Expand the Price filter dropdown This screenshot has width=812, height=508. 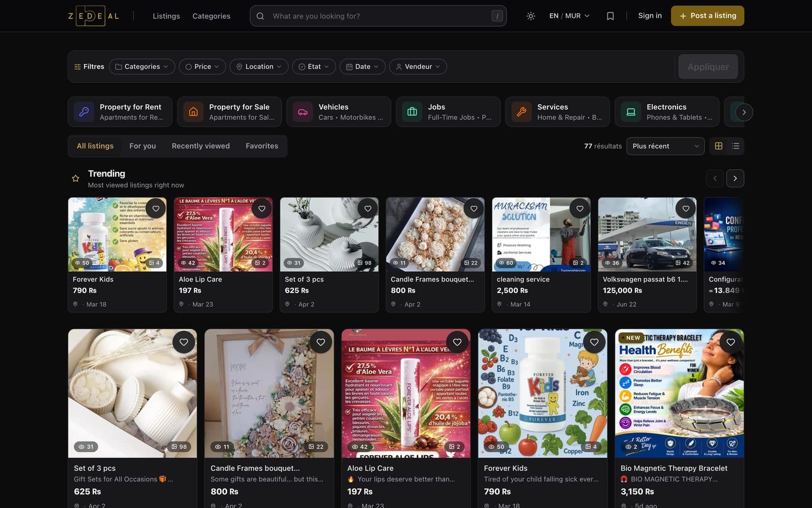(x=202, y=67)
